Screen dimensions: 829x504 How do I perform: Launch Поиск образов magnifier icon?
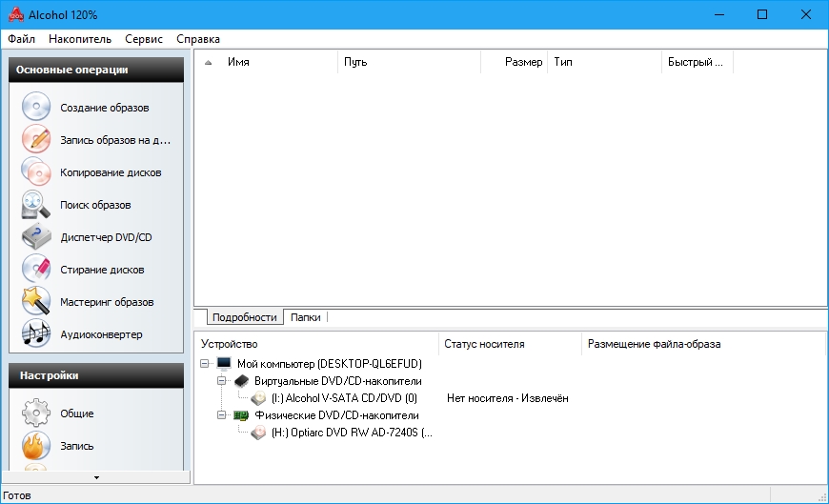(x=36, y=205)
